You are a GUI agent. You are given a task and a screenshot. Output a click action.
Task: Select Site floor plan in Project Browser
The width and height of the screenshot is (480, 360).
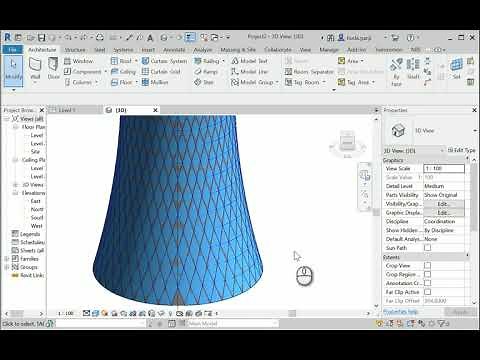click(35, 151)
